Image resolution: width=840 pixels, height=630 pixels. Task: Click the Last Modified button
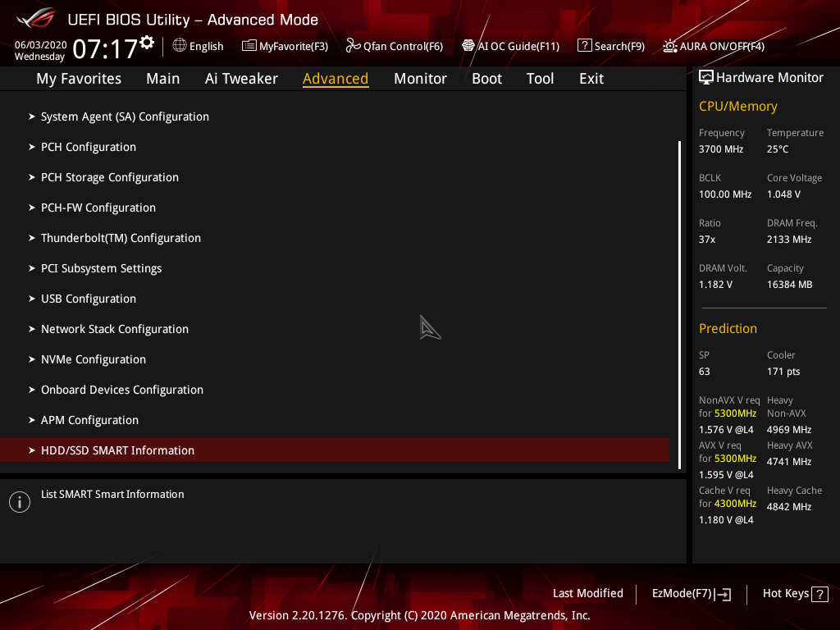(x=587, y=593)
